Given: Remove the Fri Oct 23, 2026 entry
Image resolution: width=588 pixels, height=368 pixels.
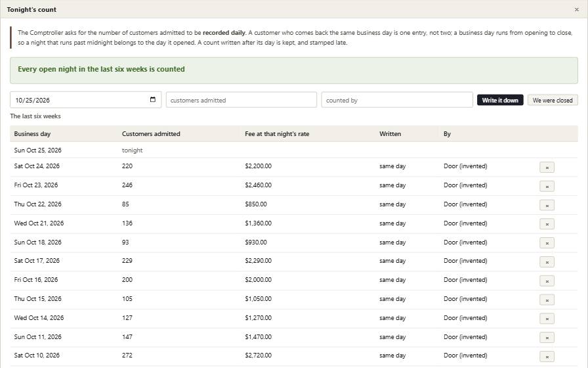Looking at the screenshot, I should pyautogui.click(x=547, y=186).
